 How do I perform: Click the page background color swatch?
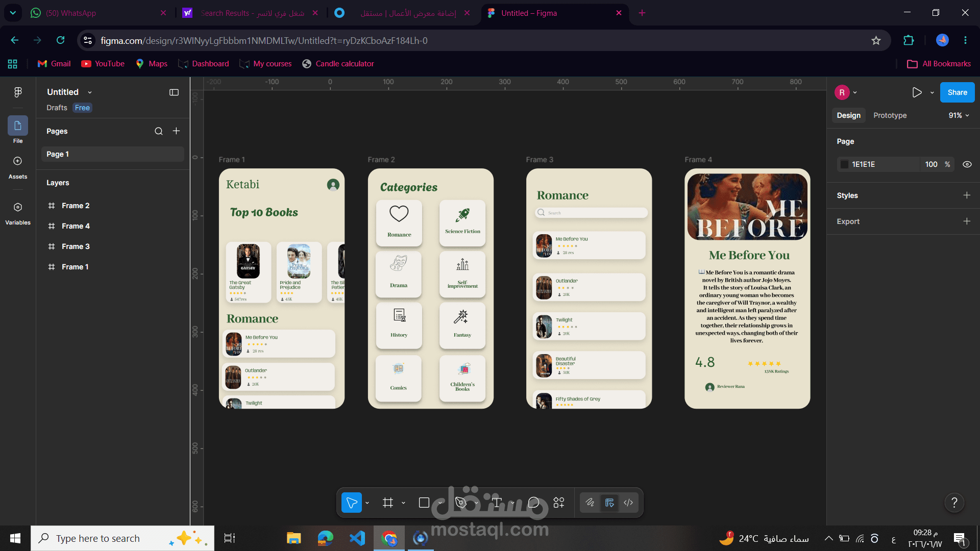coord(844,164)
